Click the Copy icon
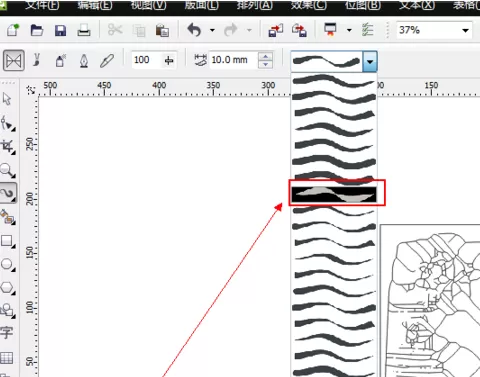Image resolution: width=480 pixels, height=377 pixels. tap(139, 31)
